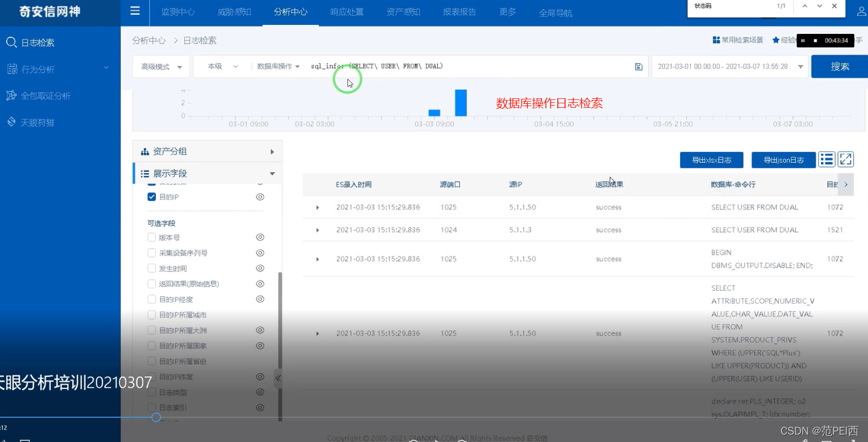
Task: Expand the 资产分组 panel
Action: coord(207,151)
